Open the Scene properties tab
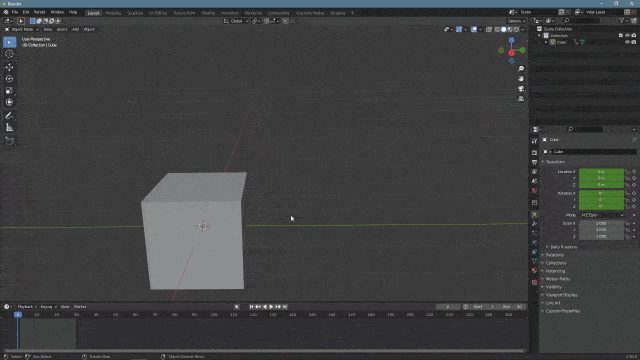This screenshot has width=640, height=360. pos(534,181)
